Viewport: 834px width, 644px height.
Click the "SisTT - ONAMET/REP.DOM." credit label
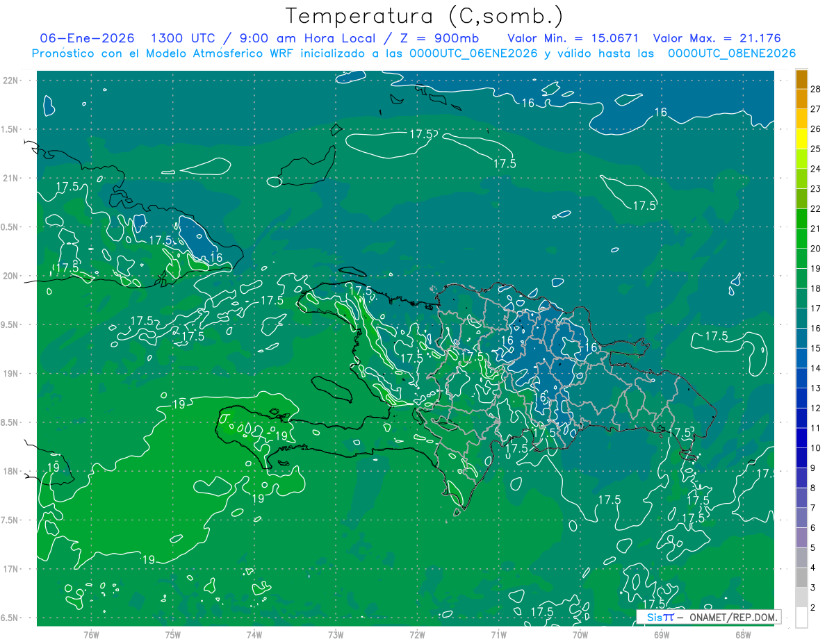708,617
